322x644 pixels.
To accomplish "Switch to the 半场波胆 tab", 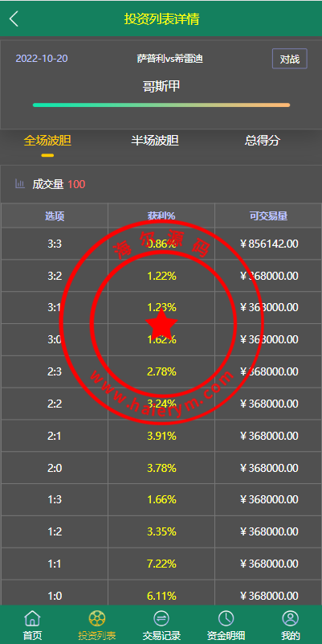I will click(x=155, y=141).
